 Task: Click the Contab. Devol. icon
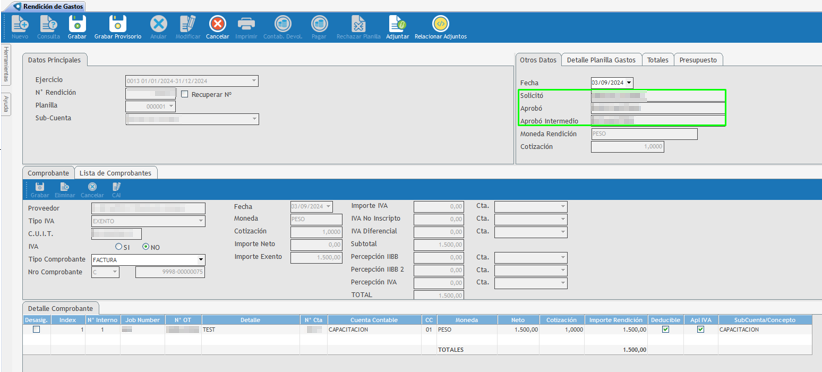tap(283, 24)
